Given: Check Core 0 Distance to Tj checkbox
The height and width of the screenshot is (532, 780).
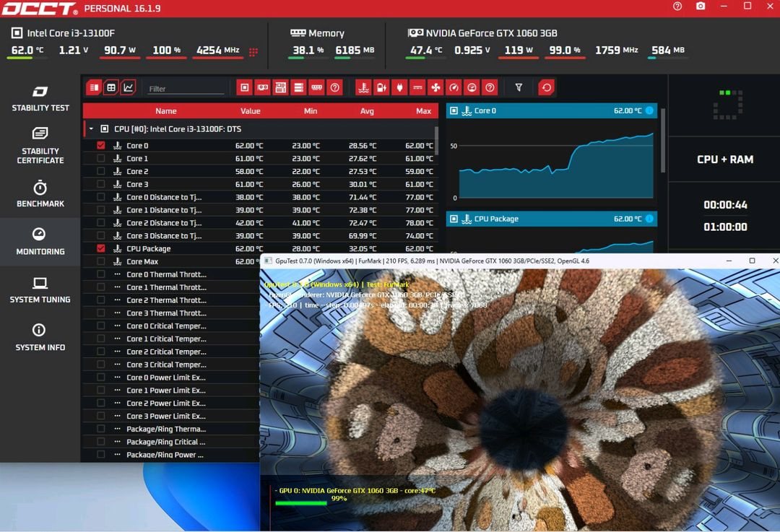Looking at the screenshot, I should tap(101, 197).
